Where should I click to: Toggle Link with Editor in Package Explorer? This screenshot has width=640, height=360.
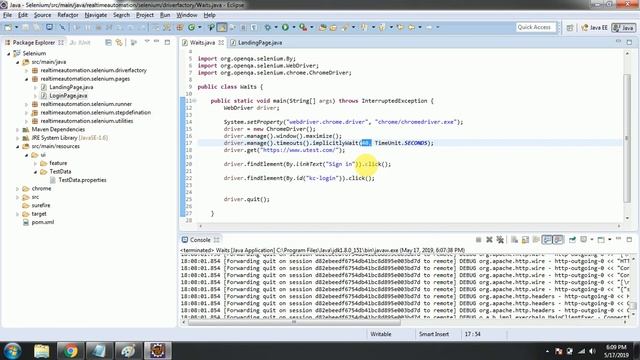point(119,42)
